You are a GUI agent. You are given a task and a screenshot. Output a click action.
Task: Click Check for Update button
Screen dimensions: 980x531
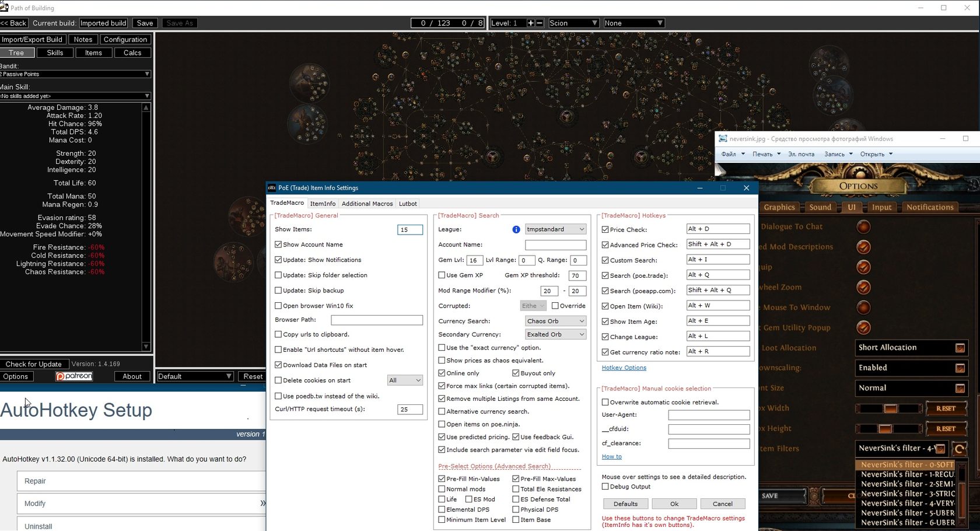[34, 364]
